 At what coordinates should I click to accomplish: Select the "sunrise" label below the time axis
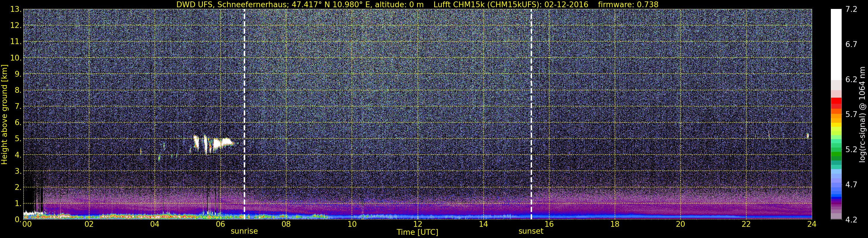[x=244, y=231]
